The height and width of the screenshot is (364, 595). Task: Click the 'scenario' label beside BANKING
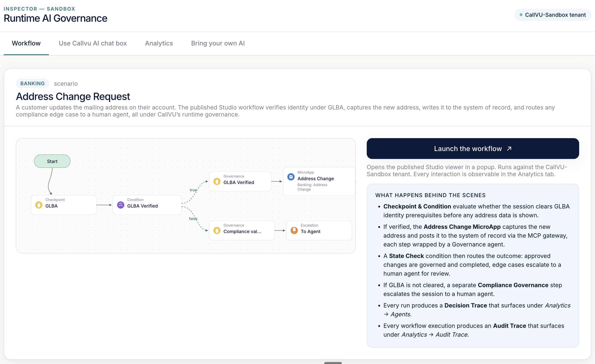(x=66, y=83)
